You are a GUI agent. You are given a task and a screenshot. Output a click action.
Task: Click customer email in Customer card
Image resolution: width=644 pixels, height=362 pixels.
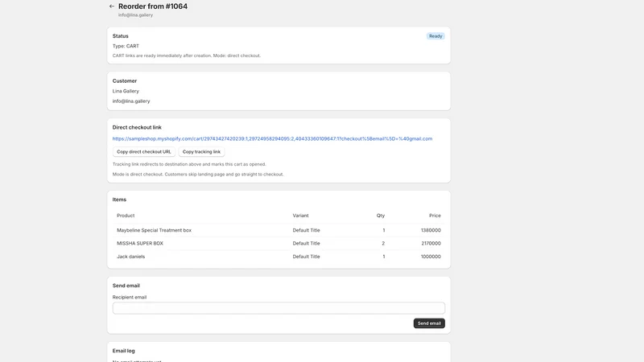pos(131,101)
